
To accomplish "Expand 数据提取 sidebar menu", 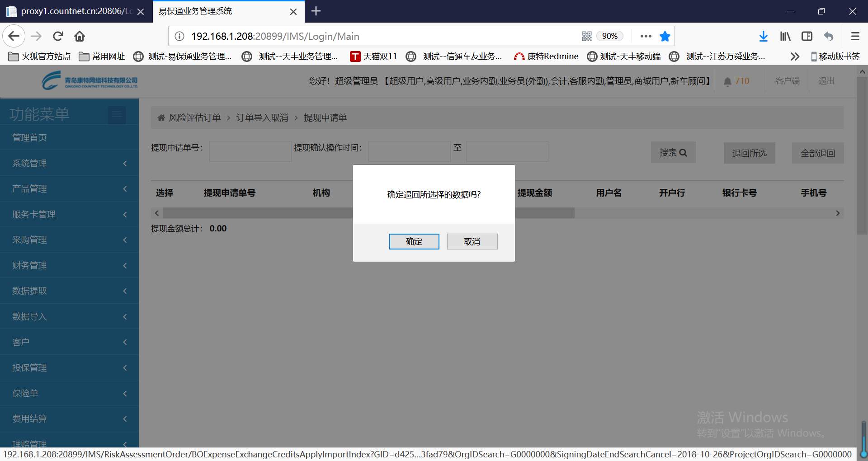I will coord(69,291).
